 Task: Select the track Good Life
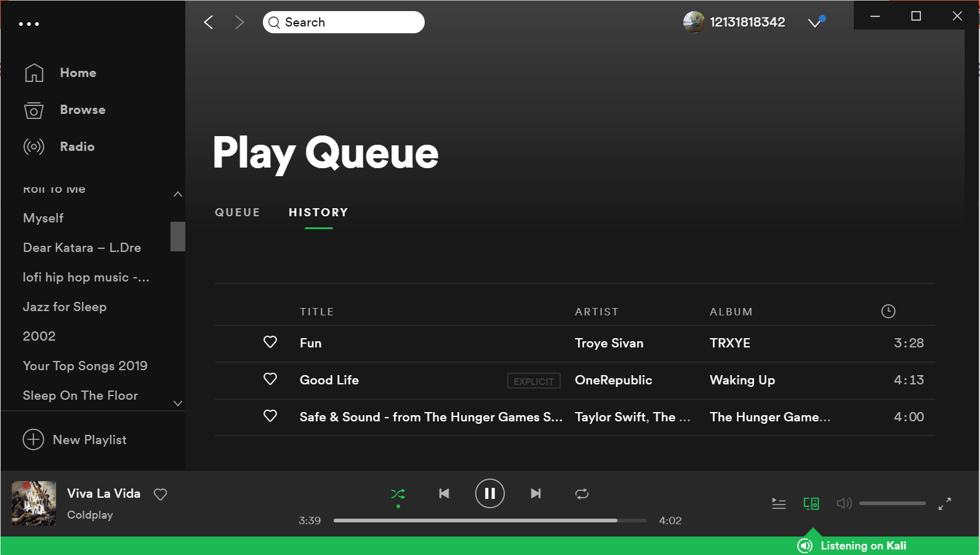click(329, 380)
